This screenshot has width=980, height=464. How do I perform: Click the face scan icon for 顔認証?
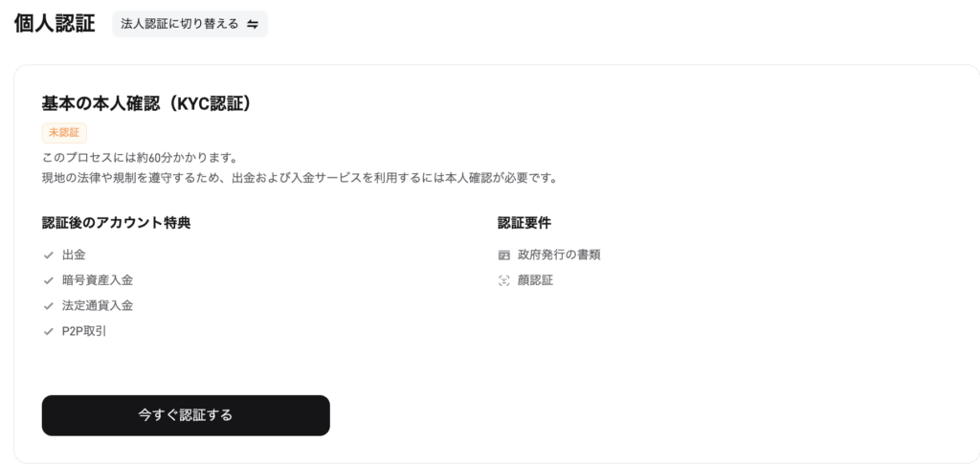click(x=504, y=281)
